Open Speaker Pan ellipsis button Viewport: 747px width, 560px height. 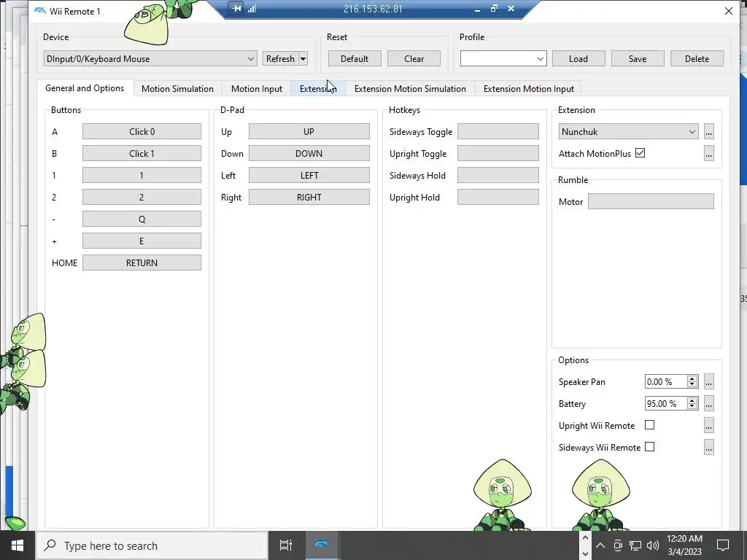click(x=708, y=382)
